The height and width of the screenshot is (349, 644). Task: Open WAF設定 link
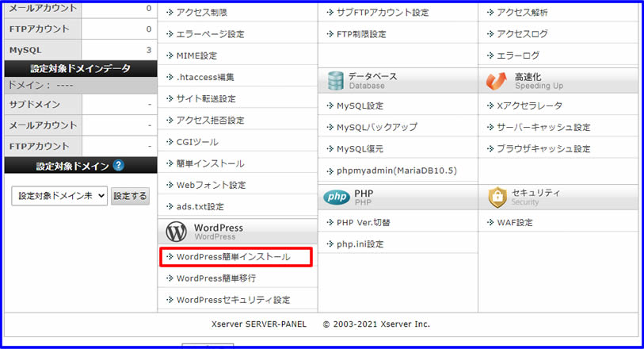pos(515,222)
